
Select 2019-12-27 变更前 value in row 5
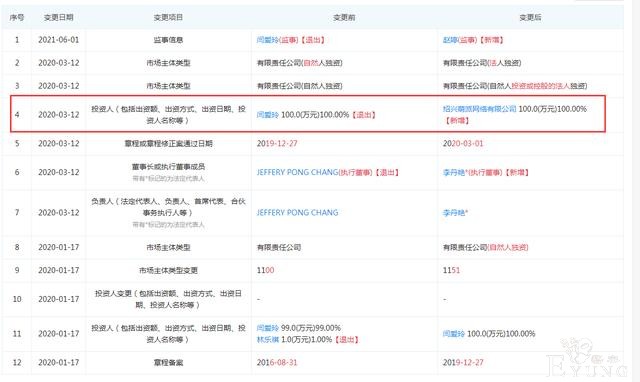277,144
